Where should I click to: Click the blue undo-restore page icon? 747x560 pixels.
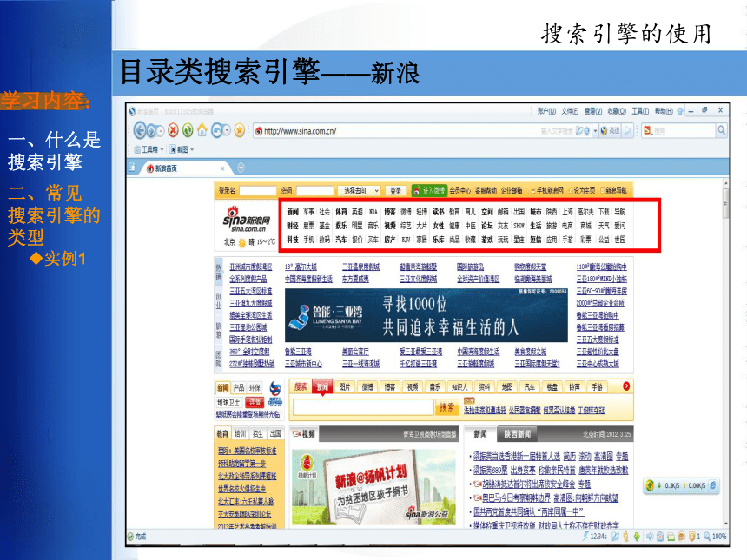[217, 130]
